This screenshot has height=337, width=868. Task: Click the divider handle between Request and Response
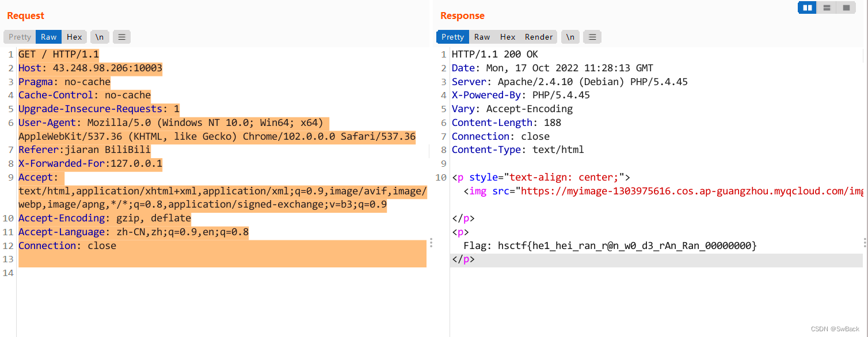point(431,243)
